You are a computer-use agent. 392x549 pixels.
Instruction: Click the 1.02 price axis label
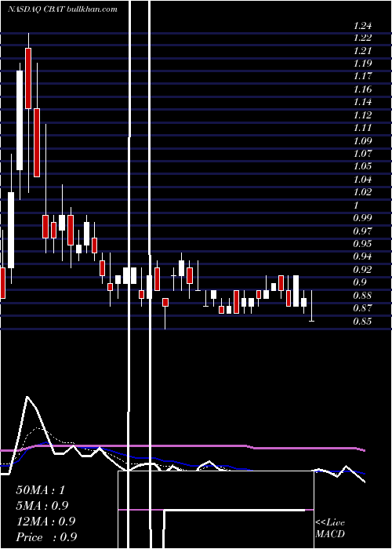click(362, 192)
